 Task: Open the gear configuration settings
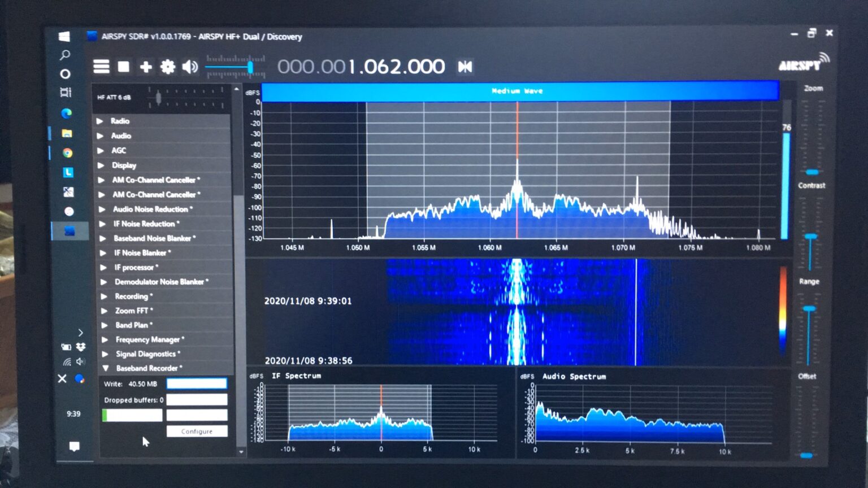coord(168,67)
